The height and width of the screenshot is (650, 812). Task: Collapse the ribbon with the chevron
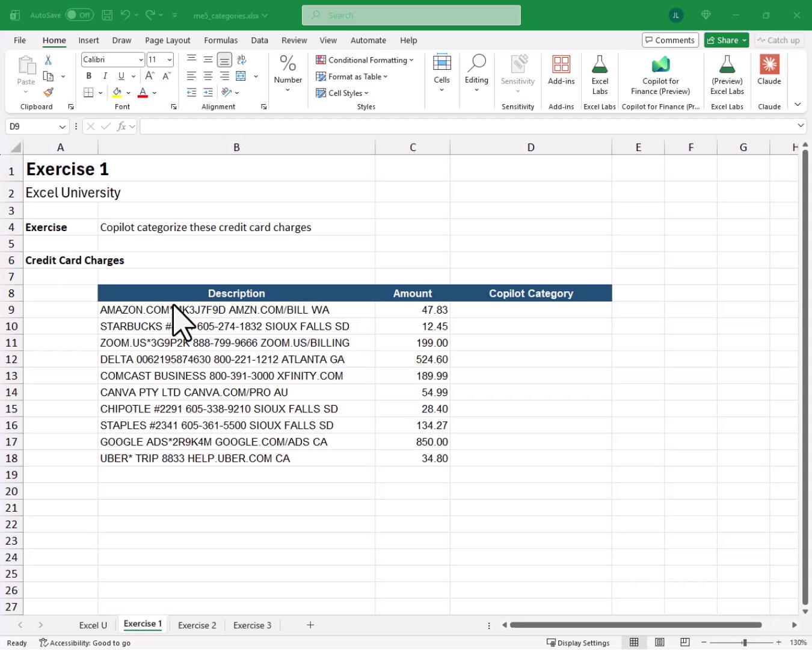pyautogui.click(x=798, y=104)
